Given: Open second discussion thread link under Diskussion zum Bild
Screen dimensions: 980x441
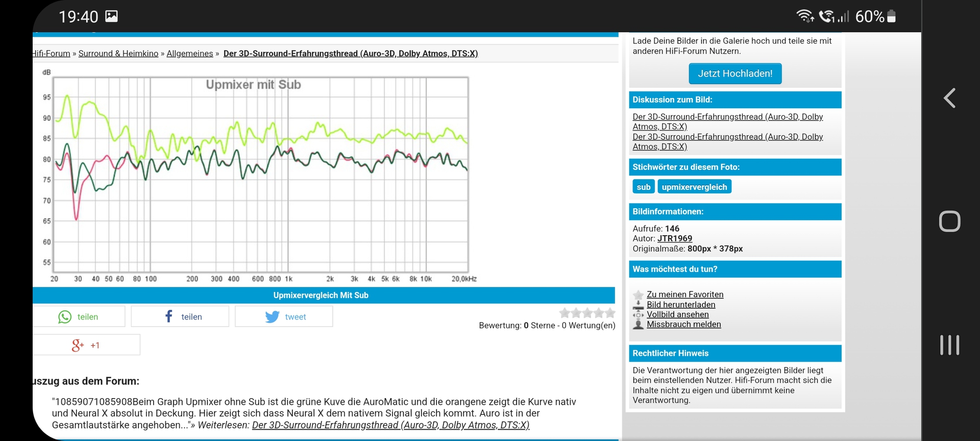Looking at the screenshot, I should pos(727,141).
